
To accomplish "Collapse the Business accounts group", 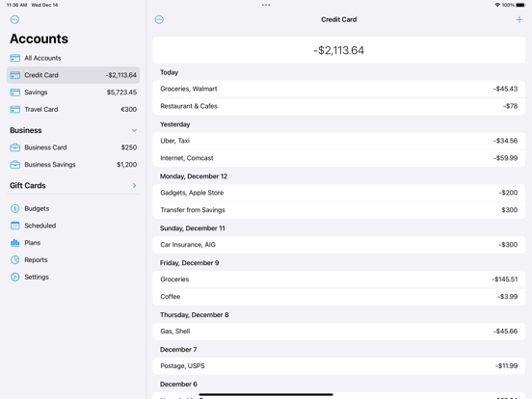I will (134, 130).
